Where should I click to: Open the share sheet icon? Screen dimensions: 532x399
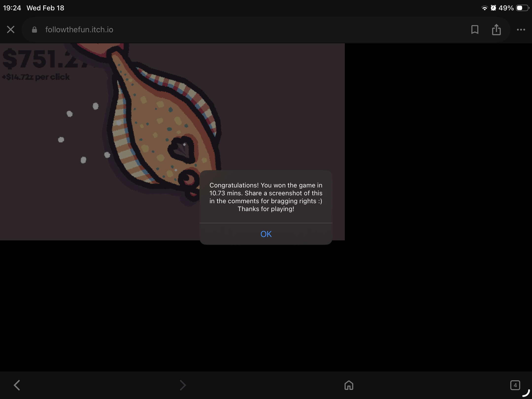(x=496, y=30)
